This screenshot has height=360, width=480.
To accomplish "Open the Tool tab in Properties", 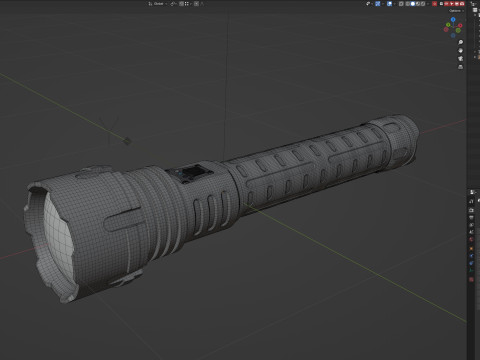I will (471, 201).
